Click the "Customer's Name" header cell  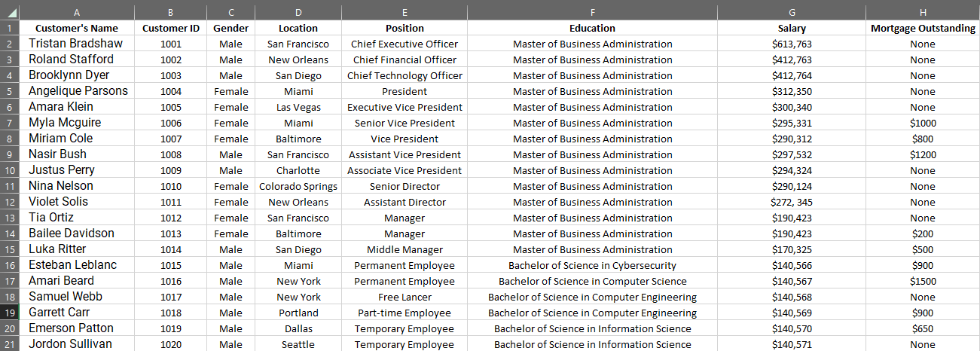pos(78,28)
